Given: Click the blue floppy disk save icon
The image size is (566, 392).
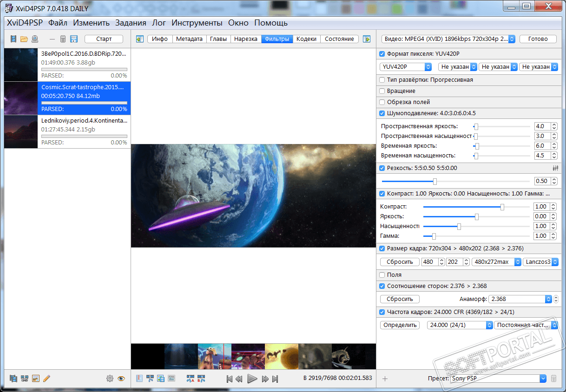Looking at the screenshot, I should [74, 39].
